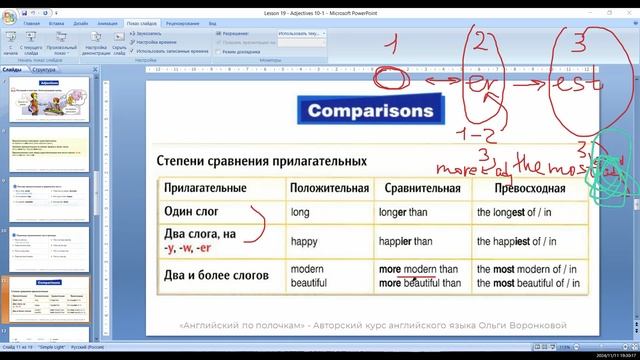Image resolution: width=640 pixels, height=360 pixels.
Task: Click the Прилагательные header cell
Action: [x=222, y=188]
